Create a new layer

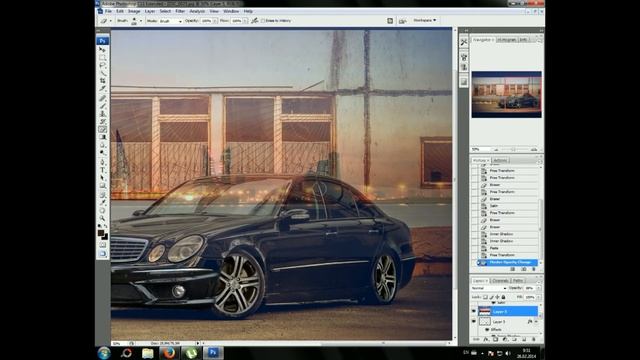[524, 339]
